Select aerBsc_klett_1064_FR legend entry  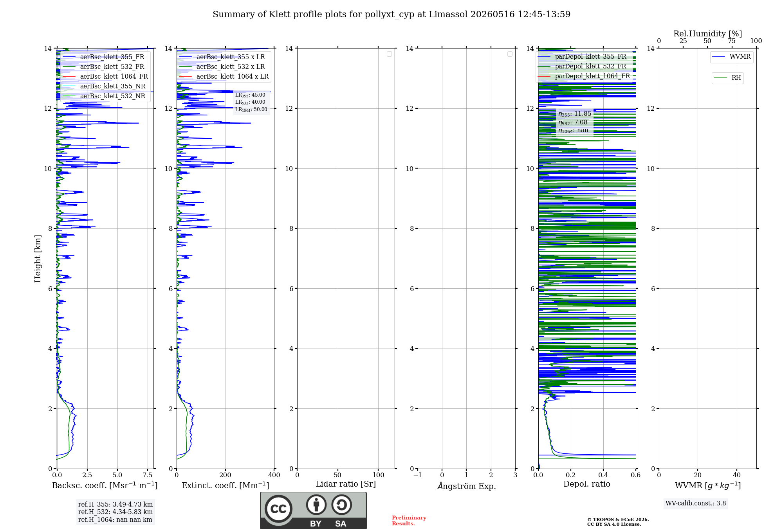click(x=105, y=77)
